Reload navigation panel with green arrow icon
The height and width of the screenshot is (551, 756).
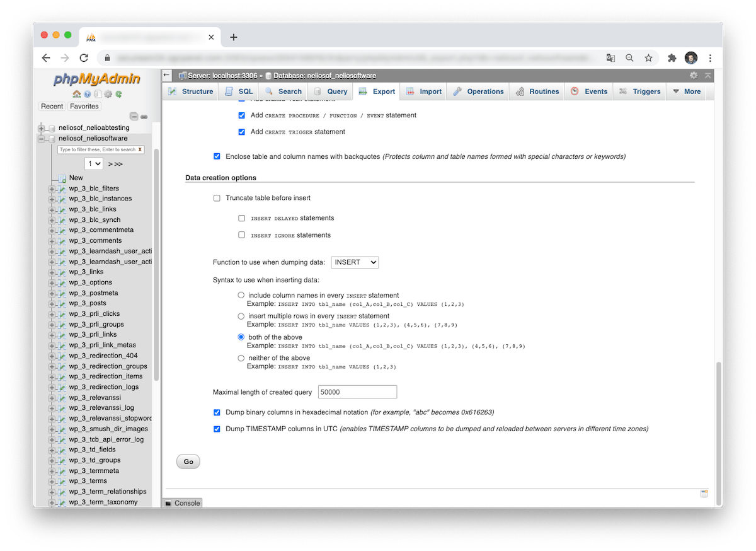[x=118, y=95]
